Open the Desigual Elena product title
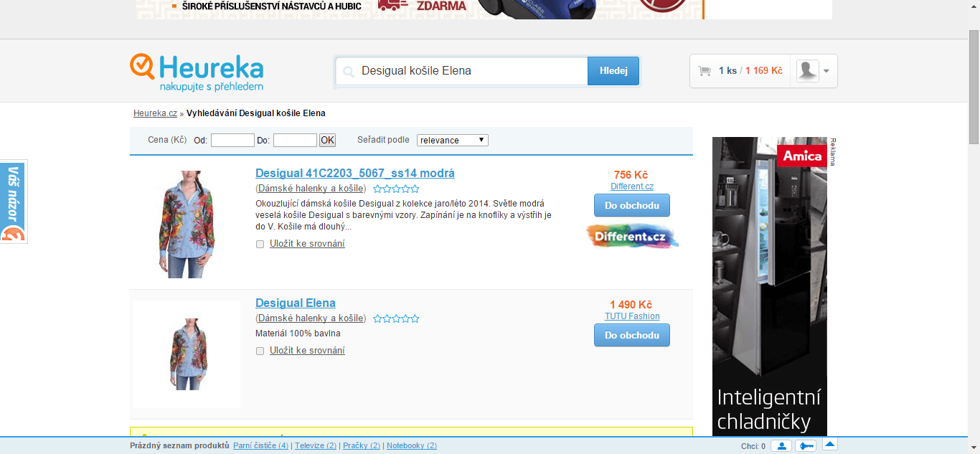980x454 pixels. click(x=296, y=303)
